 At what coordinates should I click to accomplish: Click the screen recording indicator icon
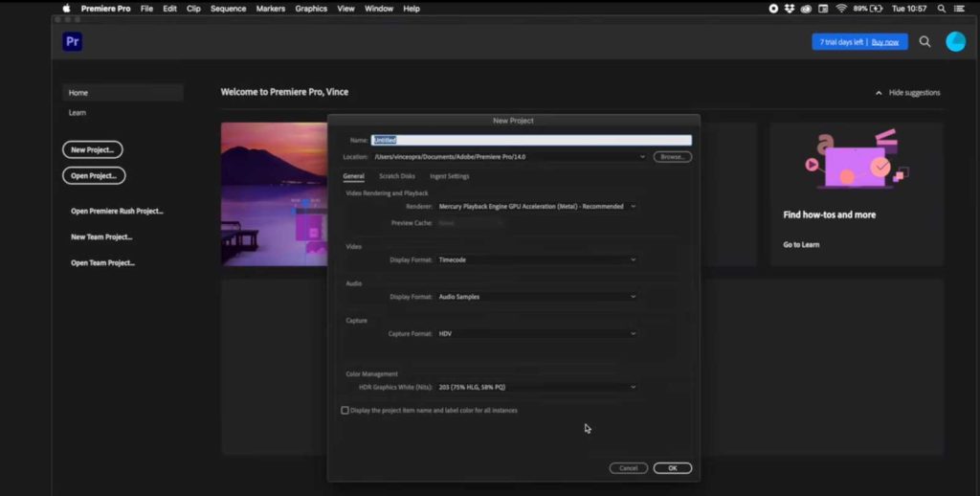[773, 9]
